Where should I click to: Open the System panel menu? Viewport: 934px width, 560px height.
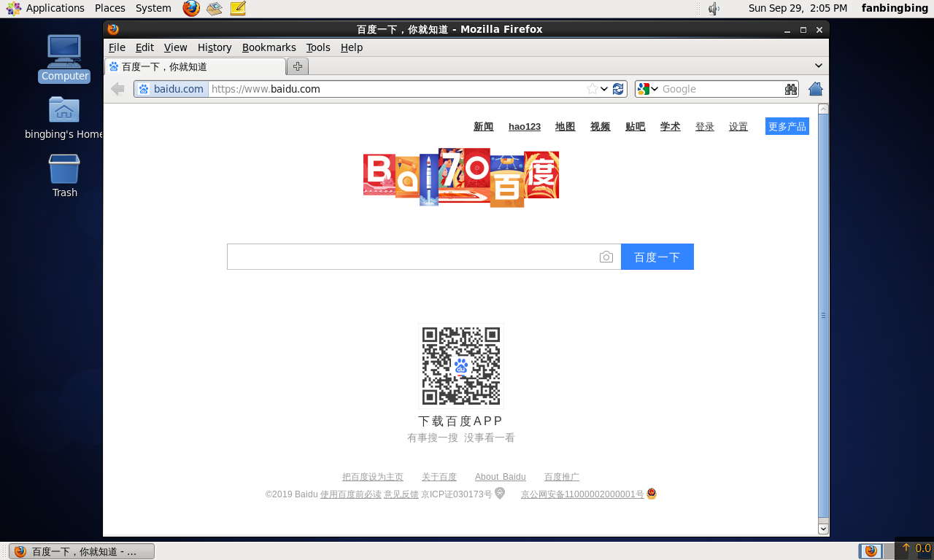(153, 8)
